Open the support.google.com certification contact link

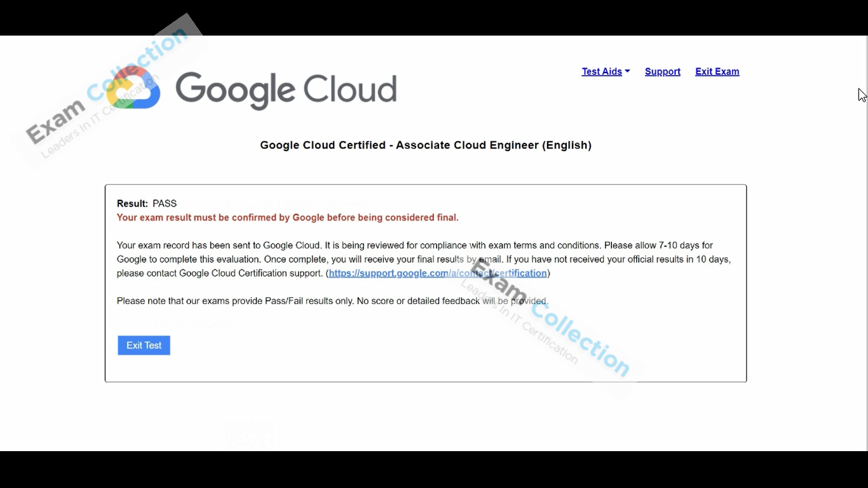pos(438,273)
